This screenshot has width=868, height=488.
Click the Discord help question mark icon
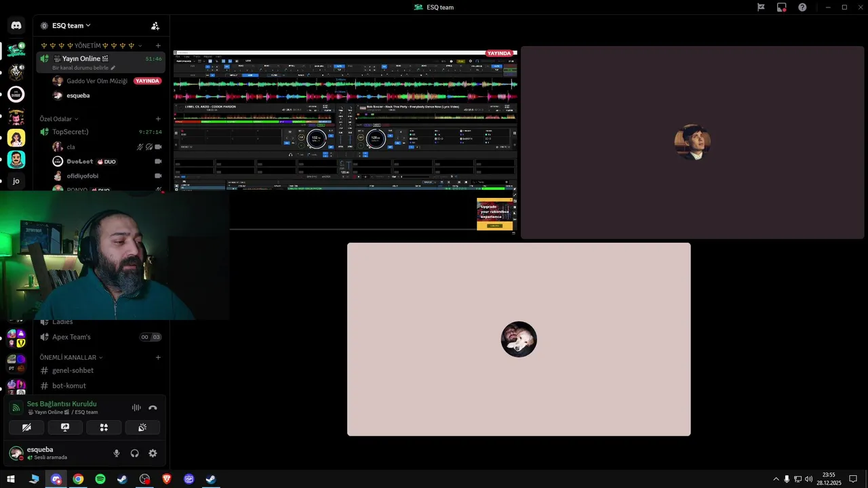(x=802, y=7)
